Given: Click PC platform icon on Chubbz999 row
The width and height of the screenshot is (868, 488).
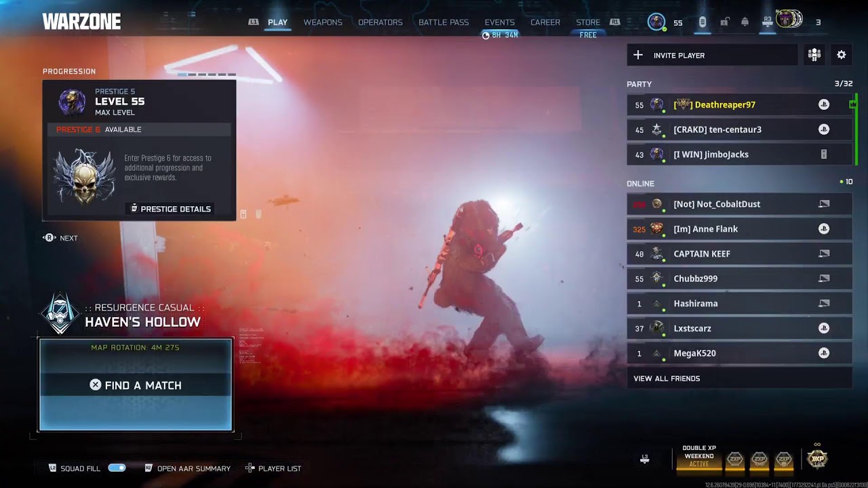Looking at the screenshot, I should click(x=824, y=279).
